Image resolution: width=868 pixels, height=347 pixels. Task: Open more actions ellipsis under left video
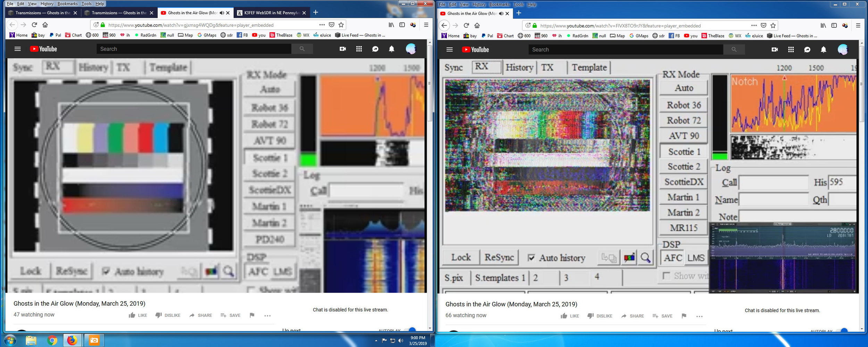coord(267,315)
